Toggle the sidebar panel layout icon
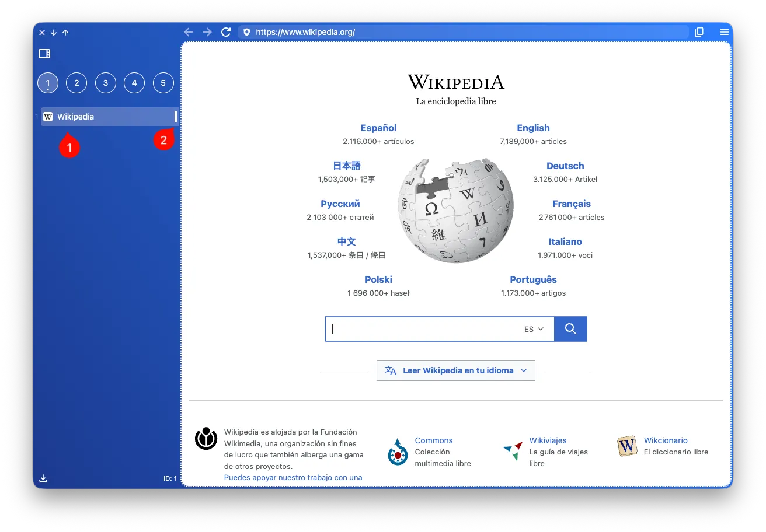The height and width of the screenshot is (532, 766). click(x=44, y=54)
